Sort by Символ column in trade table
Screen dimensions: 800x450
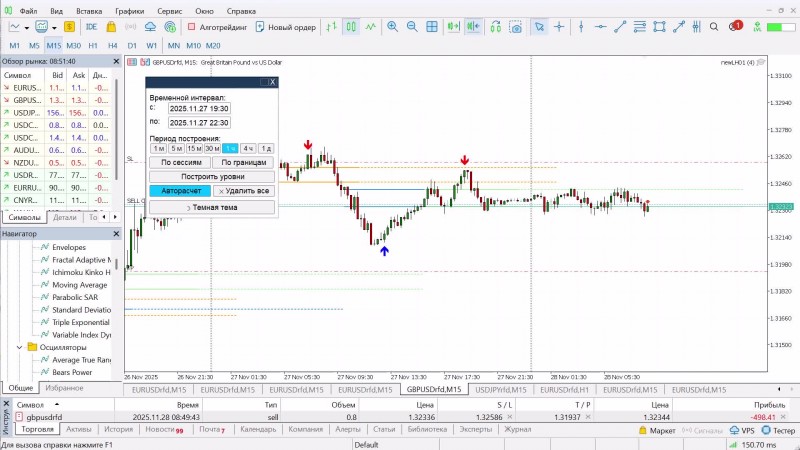[31, 405]
